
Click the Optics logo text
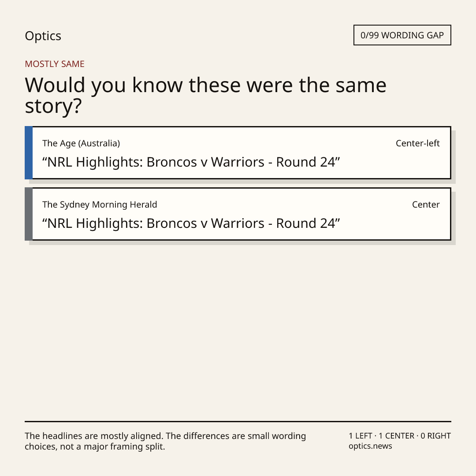click(x=43, y=36)
